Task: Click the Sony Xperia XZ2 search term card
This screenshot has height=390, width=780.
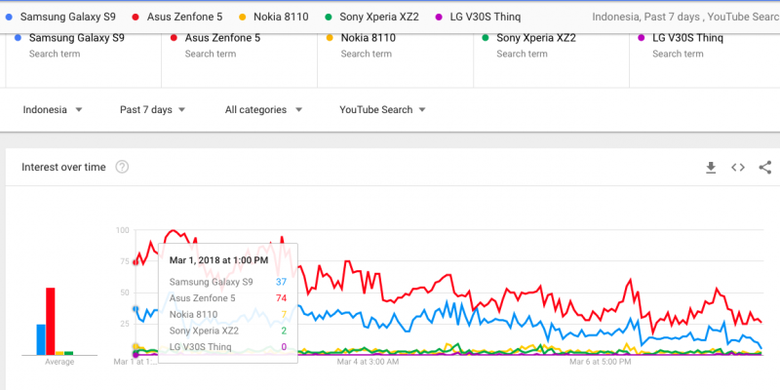Action: [551, 61]
